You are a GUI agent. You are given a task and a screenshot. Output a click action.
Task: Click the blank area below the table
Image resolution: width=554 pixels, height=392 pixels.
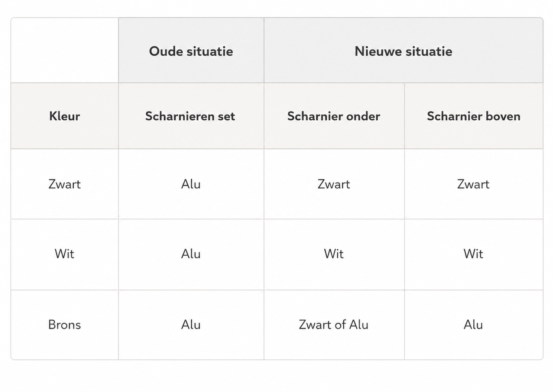[x=277, y=376]
